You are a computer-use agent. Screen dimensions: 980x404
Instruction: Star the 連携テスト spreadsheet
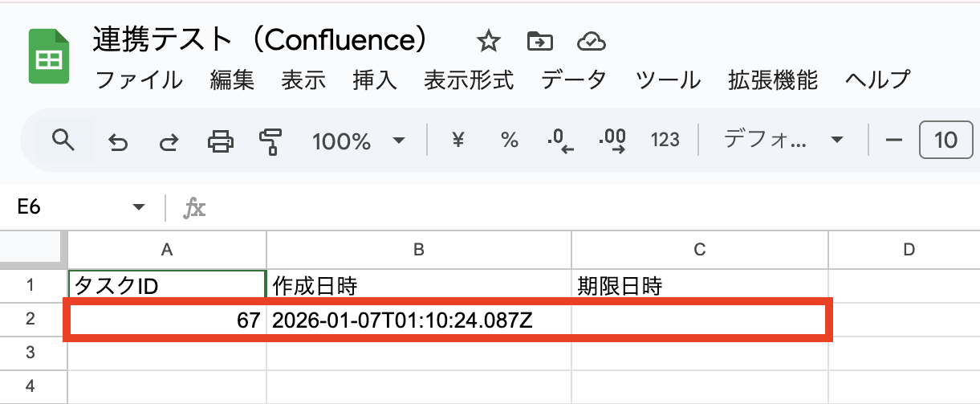coord(488,41)
